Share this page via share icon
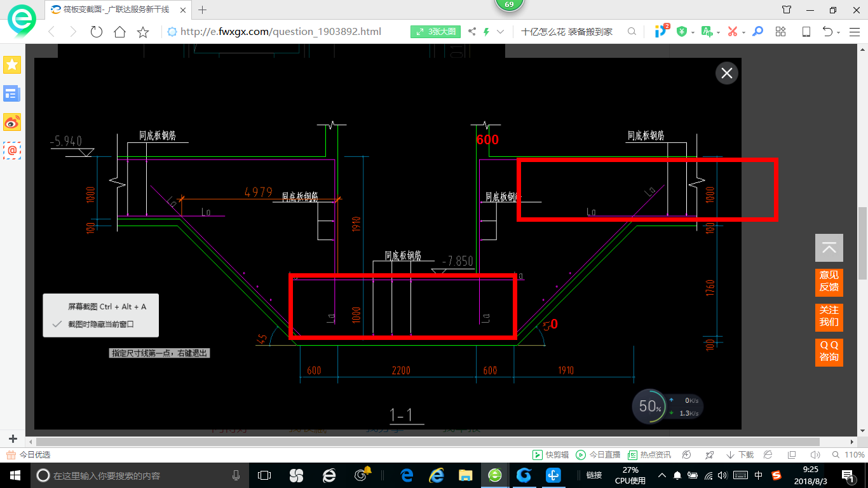Screen dimensions: 868x488 click(x=472, y=31)
